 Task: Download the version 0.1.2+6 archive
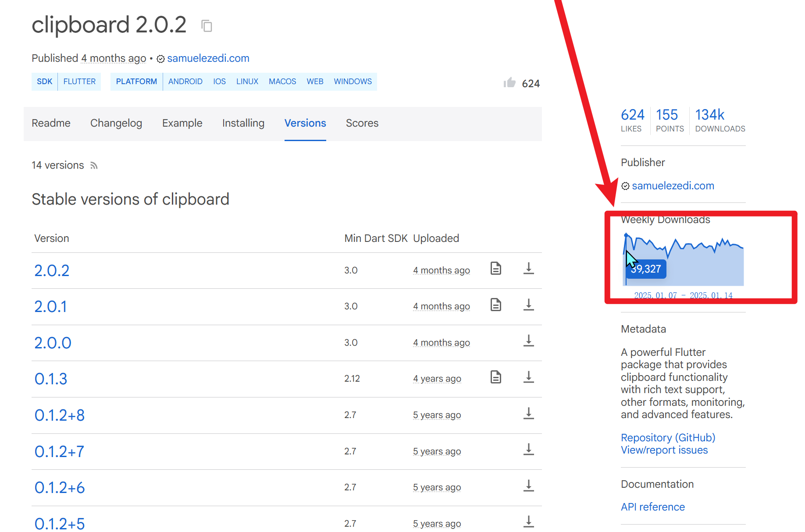coord(529,486)
